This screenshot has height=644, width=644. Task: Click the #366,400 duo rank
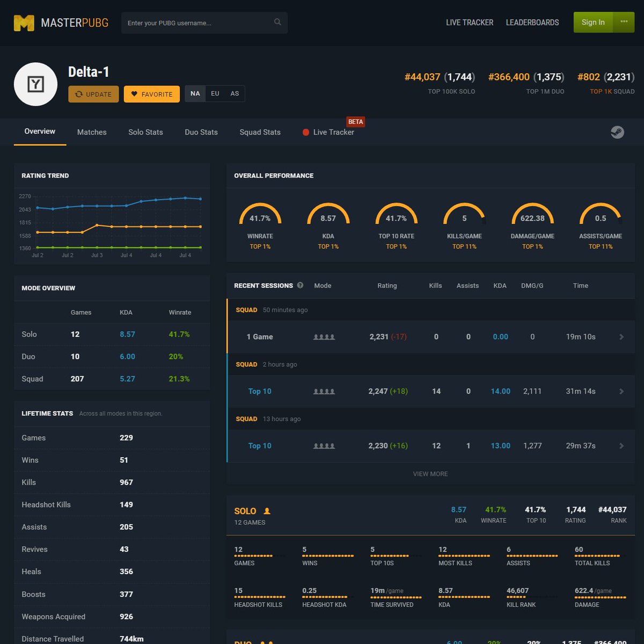coord(509,77)
